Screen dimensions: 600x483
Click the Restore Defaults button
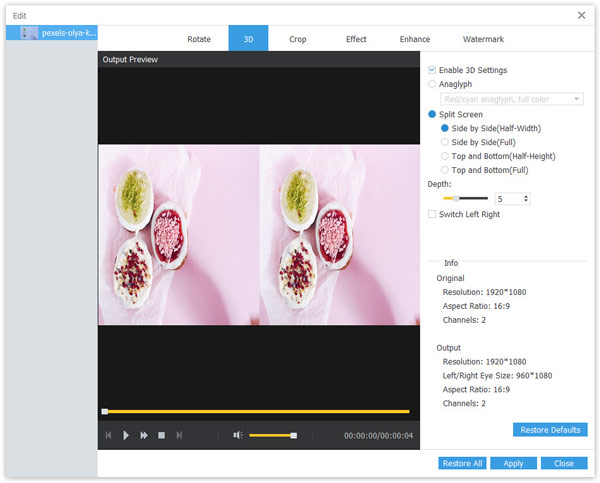550,430
